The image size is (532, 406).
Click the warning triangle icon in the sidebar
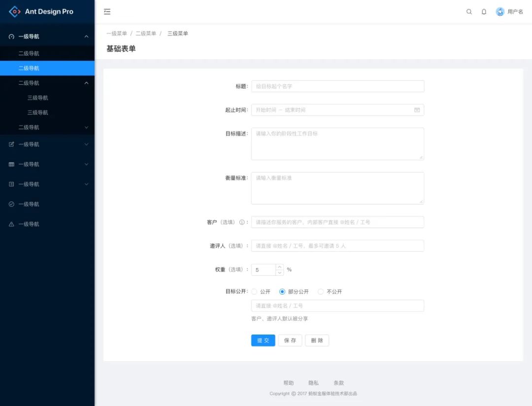tap(11, 224)
